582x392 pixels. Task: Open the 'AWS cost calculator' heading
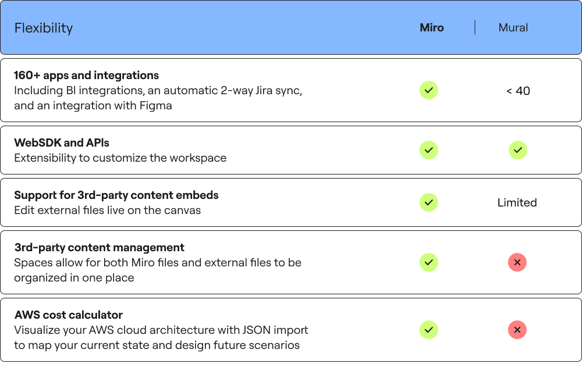coord(68,315)
